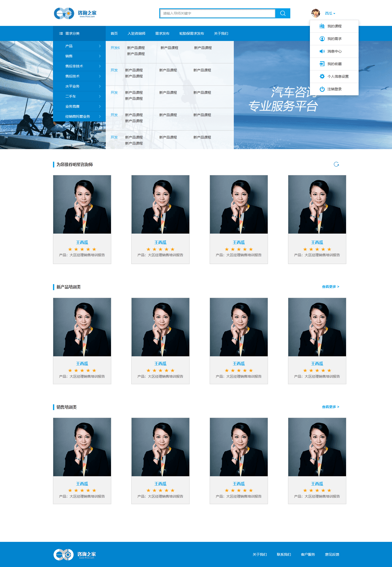Screen dimensions: 392x567
Task: Expand the 售后非技术 category chevron
Action: tap(100, 66)
